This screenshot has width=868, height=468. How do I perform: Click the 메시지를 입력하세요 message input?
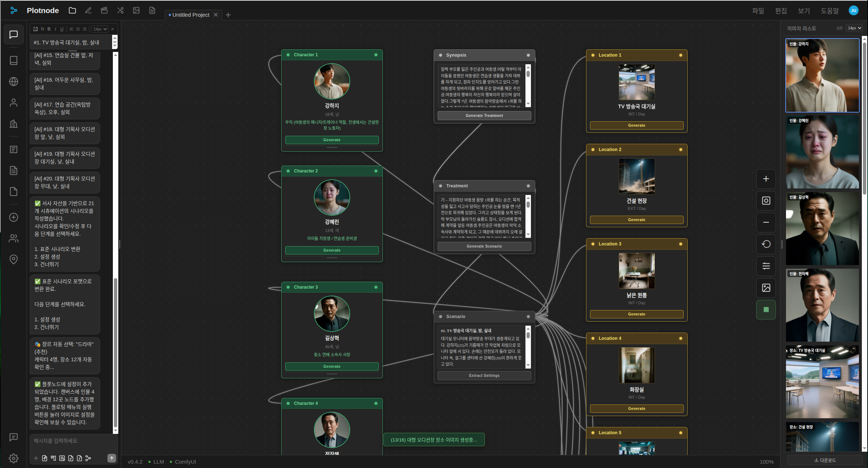[74, 441]
